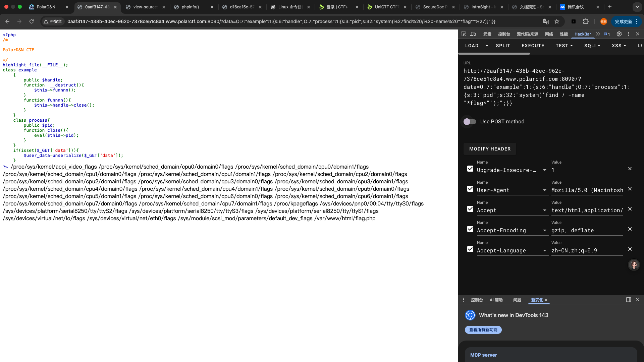Open the translate page icon
644x362 pixels.
(x=546, y=21)
